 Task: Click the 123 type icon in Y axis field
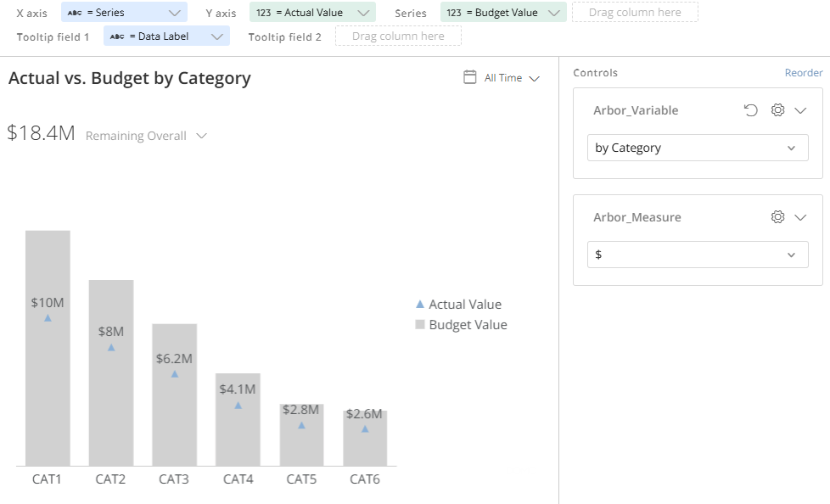(x=264, y=13)
